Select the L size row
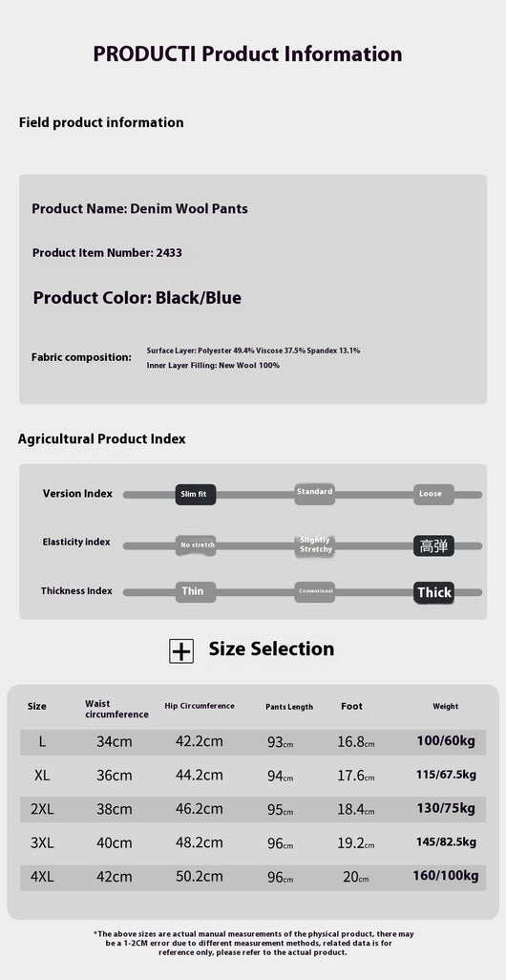The width and height of the screenshot is (506, 980). tap(253, 742)
